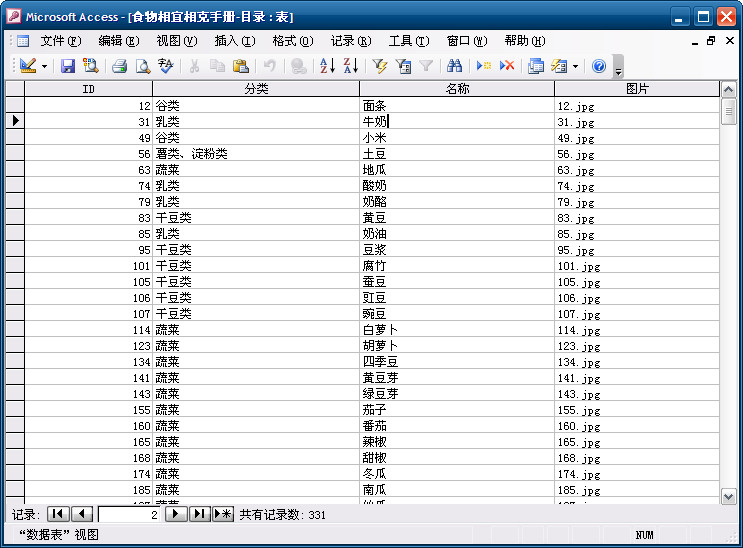Open Microsoft Access Help icon
The image size is (743, 548).
coord(598,66)
